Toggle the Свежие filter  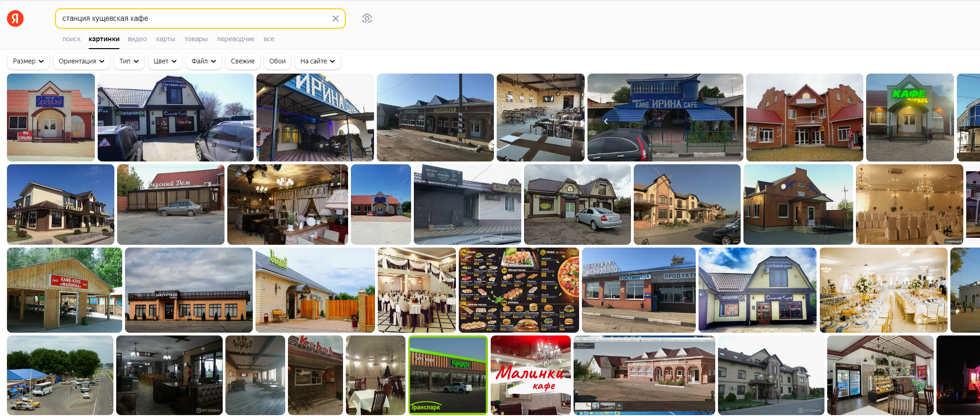pos(243,61)
